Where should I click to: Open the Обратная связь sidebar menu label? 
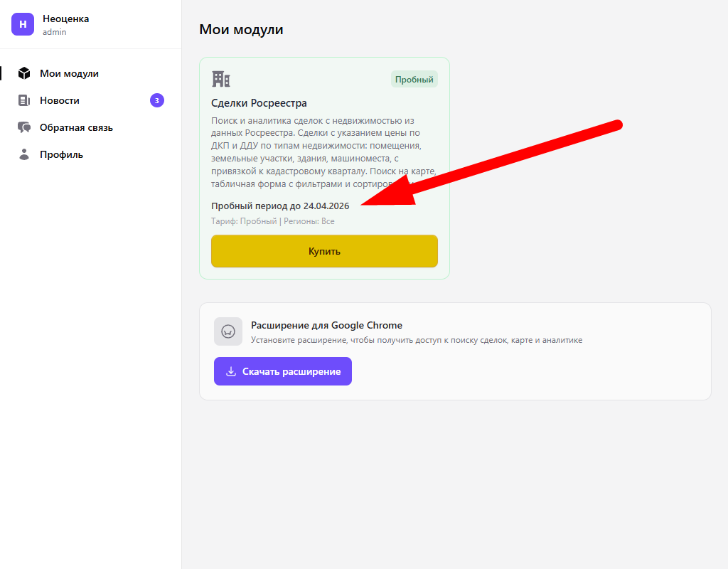point(76,127)
